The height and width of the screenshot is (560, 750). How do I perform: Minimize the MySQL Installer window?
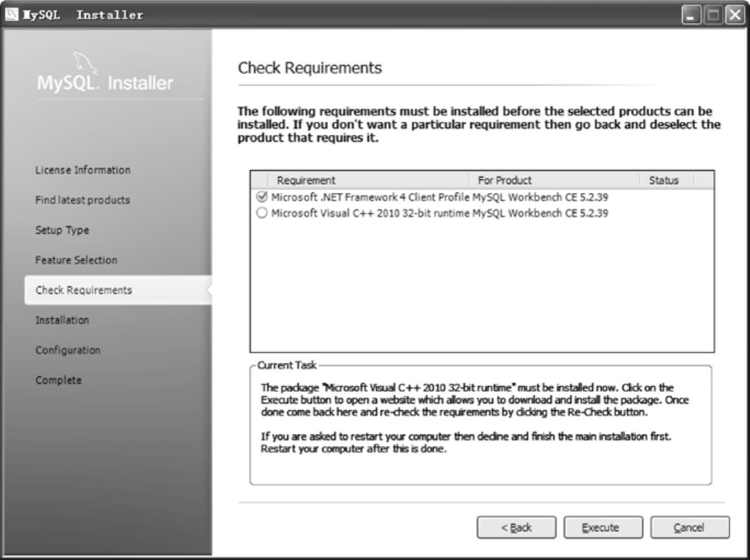(691, 15)
